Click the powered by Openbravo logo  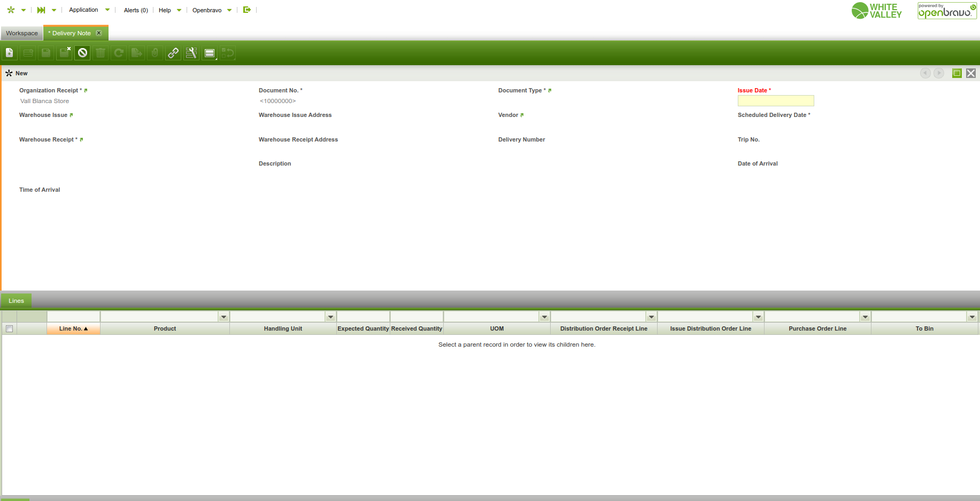[x=947, y=11]
